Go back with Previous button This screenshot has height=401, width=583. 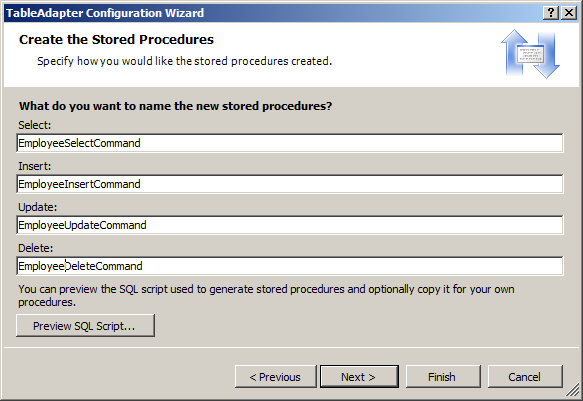[275, 376]
